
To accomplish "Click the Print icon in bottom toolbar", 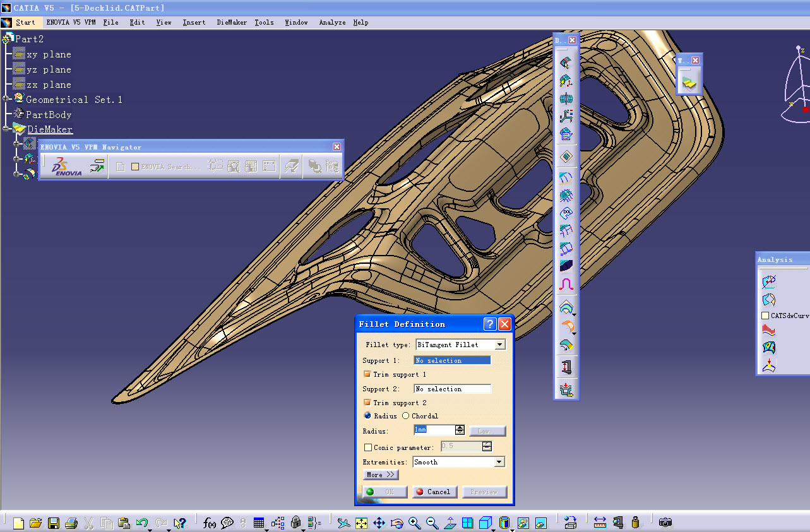I will (71, 523).
